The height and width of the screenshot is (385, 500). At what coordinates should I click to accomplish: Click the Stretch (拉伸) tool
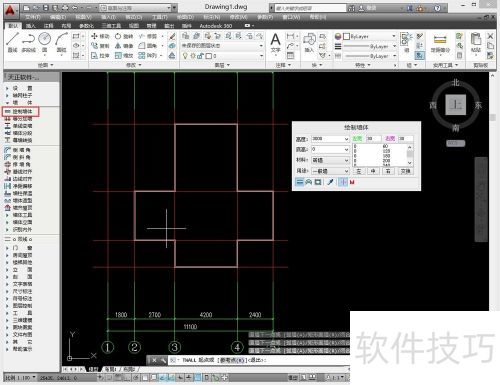100,56
